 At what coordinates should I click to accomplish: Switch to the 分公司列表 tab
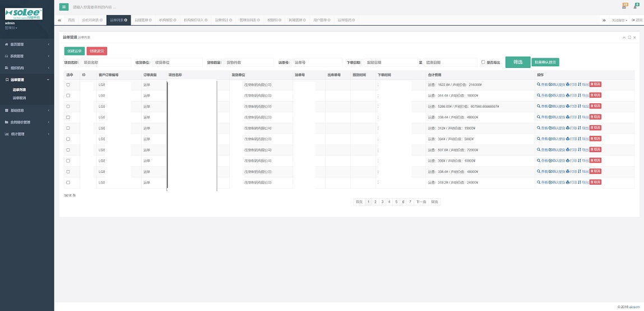[92, 20]
